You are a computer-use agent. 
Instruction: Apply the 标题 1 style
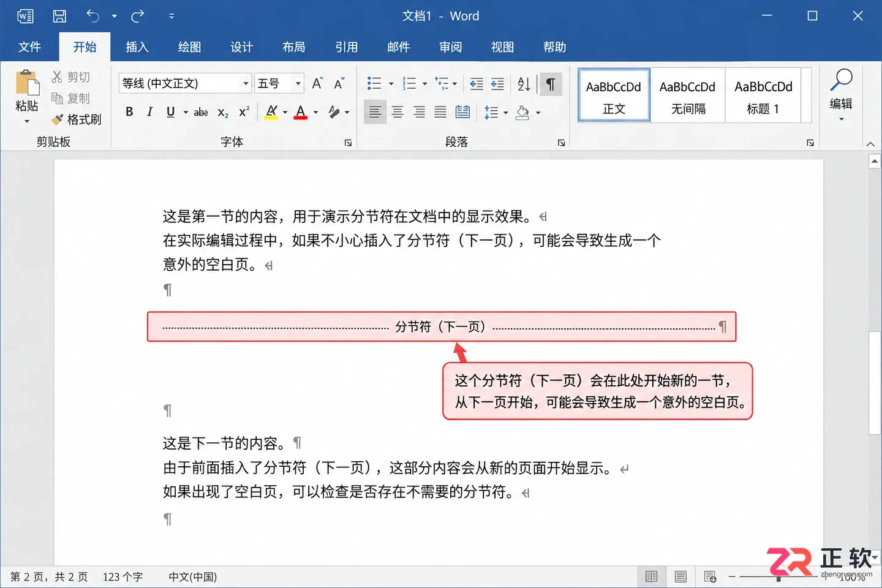(763, 96)
